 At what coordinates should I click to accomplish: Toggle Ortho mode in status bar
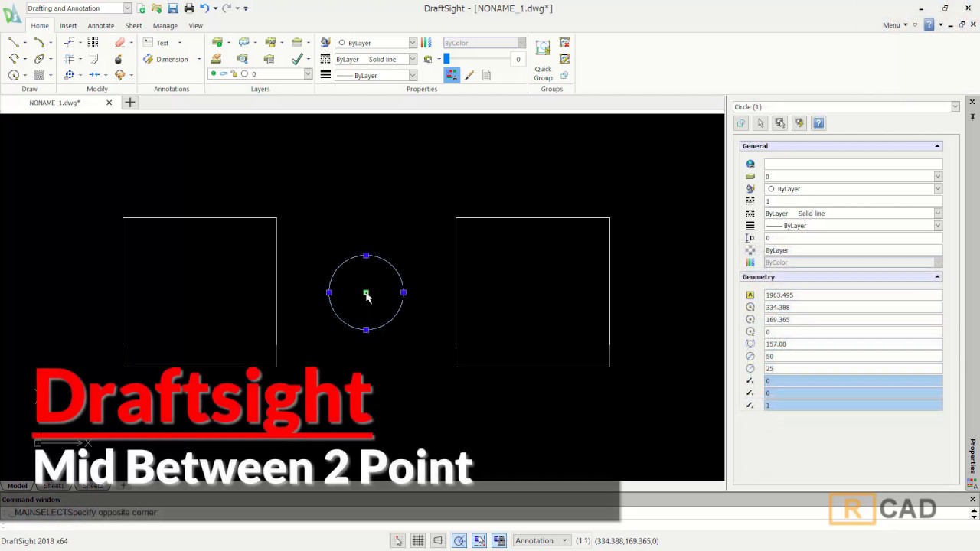(x=438, y=541)
